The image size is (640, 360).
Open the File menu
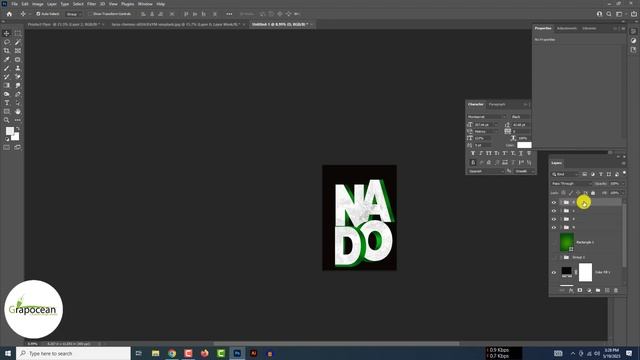pos(14,4)
